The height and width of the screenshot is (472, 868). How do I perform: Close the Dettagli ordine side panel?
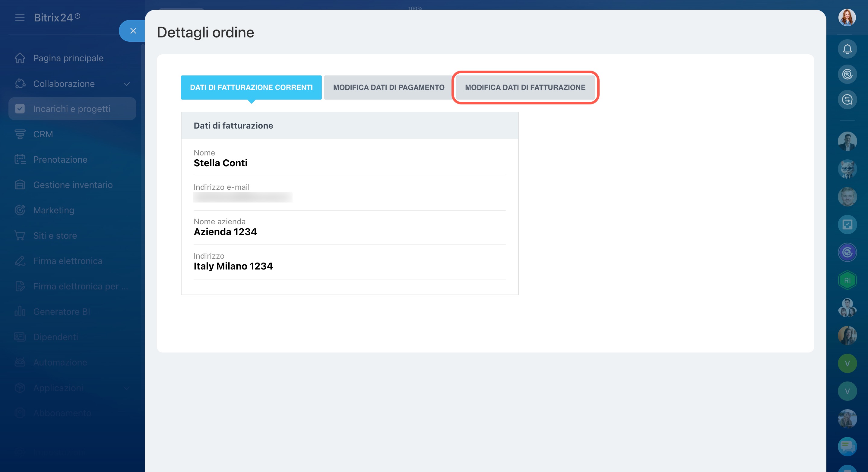pos(133,31)
